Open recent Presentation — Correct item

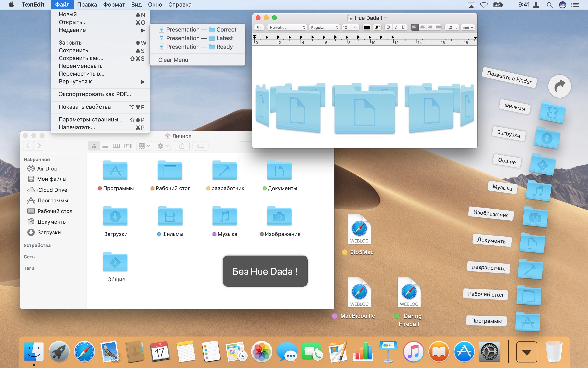pos(197,29)
